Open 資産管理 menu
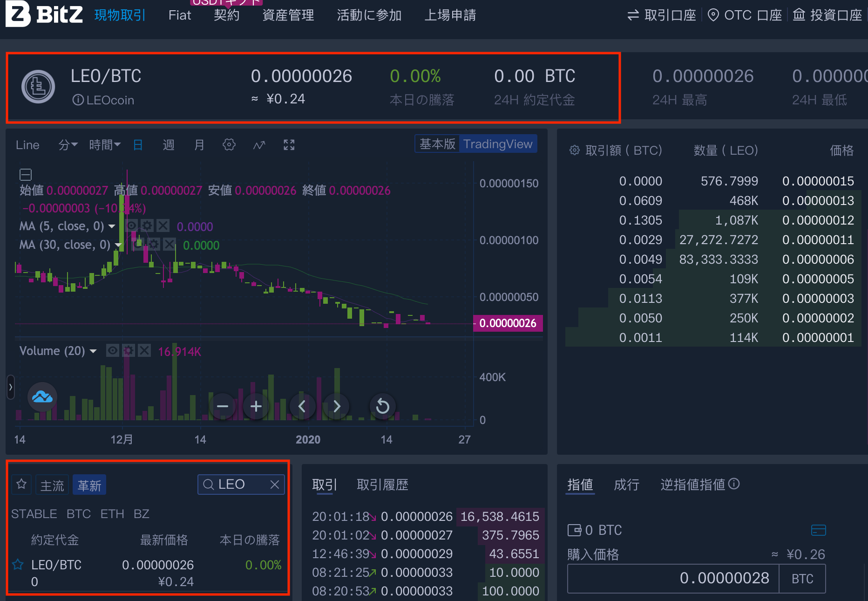 click(288, 15)
